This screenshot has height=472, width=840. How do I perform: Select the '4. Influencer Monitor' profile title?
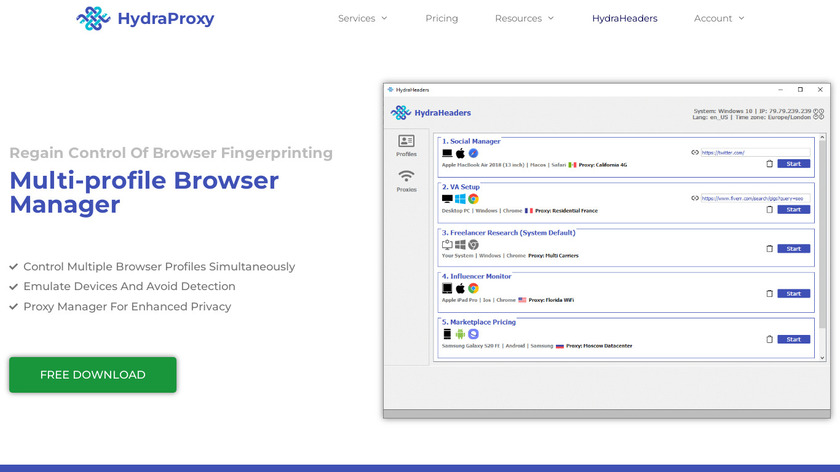[x=476, y=276]
